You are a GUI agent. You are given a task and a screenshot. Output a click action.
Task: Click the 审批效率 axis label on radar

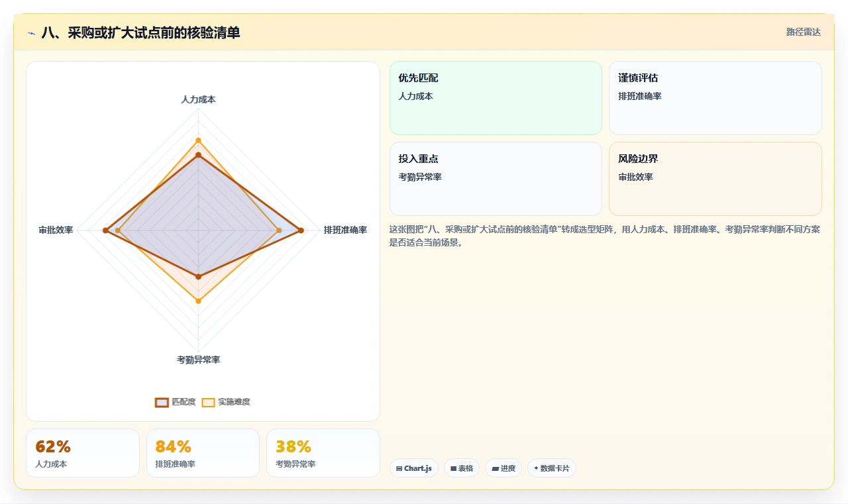(x=56, y=230)
